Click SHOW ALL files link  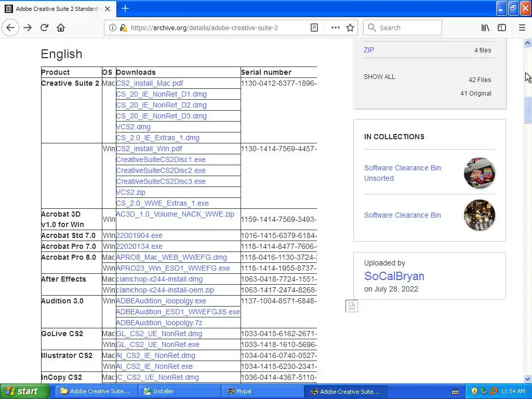point(379,77)
